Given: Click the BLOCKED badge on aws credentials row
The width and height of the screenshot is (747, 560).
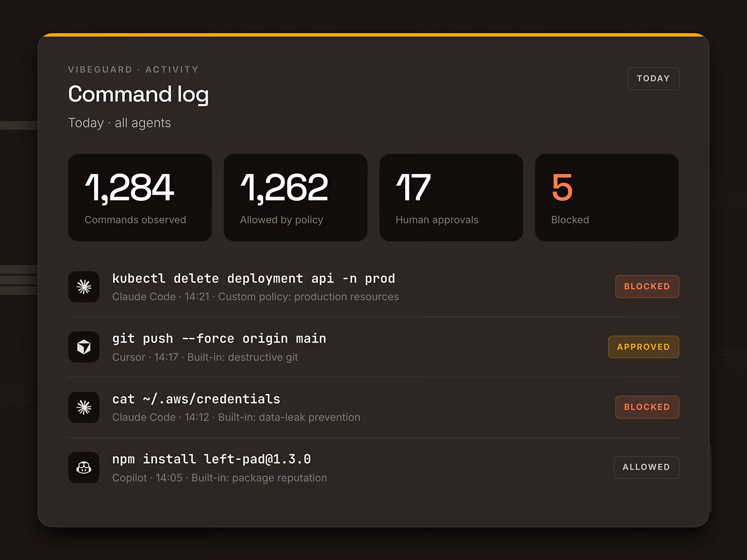Looking at the screenshot, I should click(x=647, y=407).
